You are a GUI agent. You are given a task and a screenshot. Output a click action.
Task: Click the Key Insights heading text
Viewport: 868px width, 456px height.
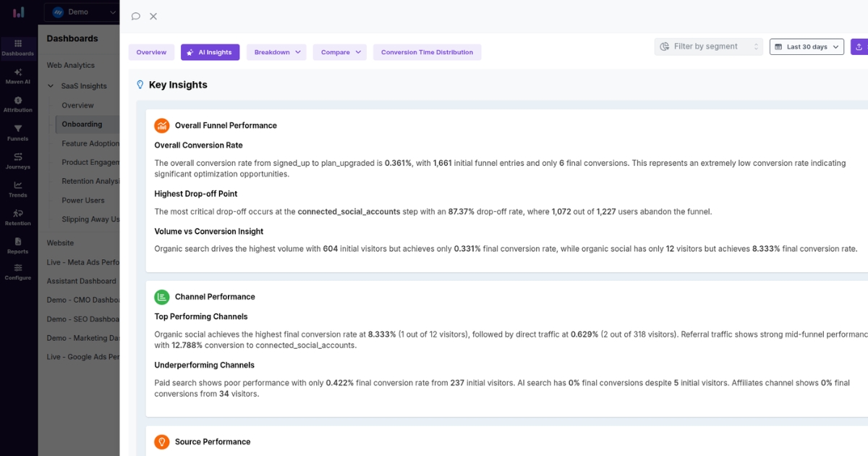[x=178, y=85]
